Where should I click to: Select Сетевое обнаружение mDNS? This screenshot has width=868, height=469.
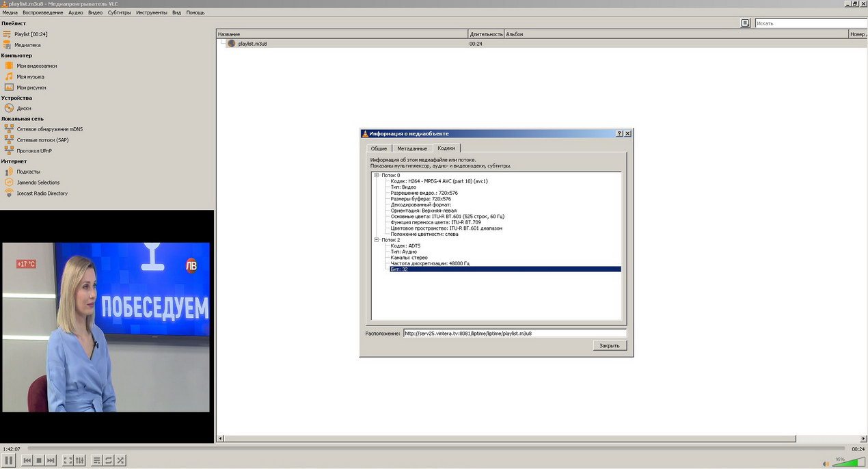[50, 129]
